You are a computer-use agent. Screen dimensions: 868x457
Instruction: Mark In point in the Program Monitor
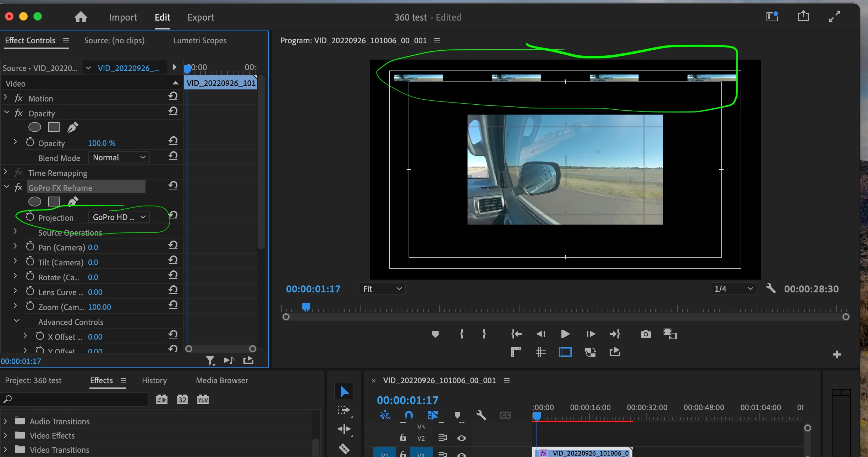pos(461,334)
